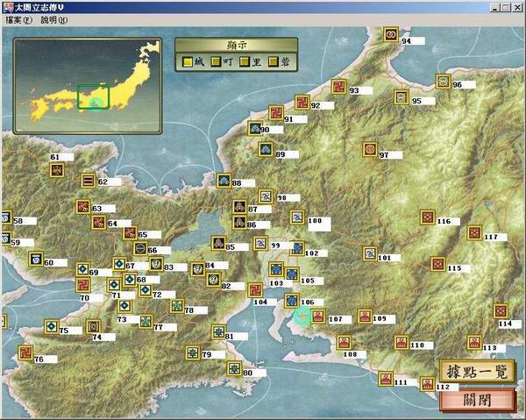Image resolution: width=526 pixels, height=420 pixels.
Task: Click the red icon labeled 76
Action: click(x=25, y=352)
